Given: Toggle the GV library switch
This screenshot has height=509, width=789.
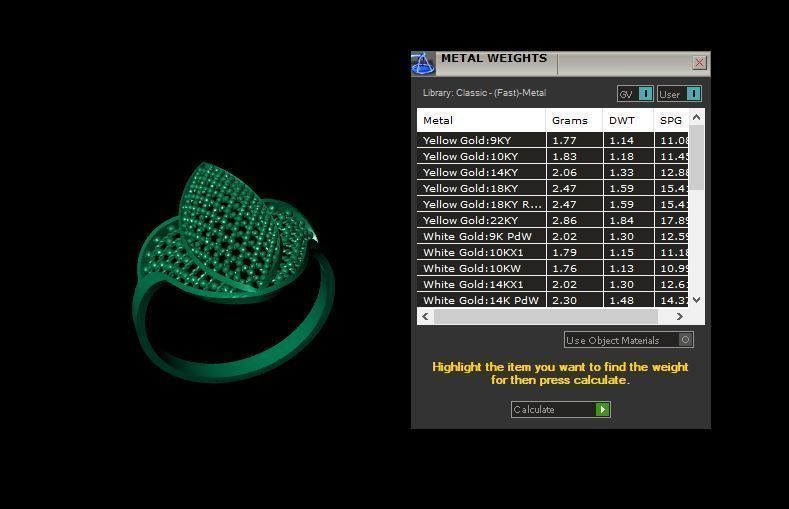Looking at the screenshot, I should coord(635,94).
